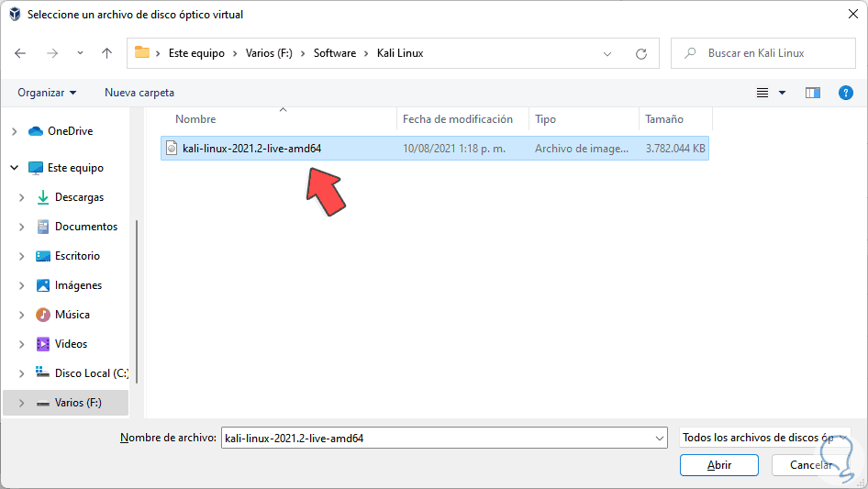This screenshot has height=489, width=868.
Task: Select 'Este equipo' in the address breadcrumb
Action: click(196, 53)
